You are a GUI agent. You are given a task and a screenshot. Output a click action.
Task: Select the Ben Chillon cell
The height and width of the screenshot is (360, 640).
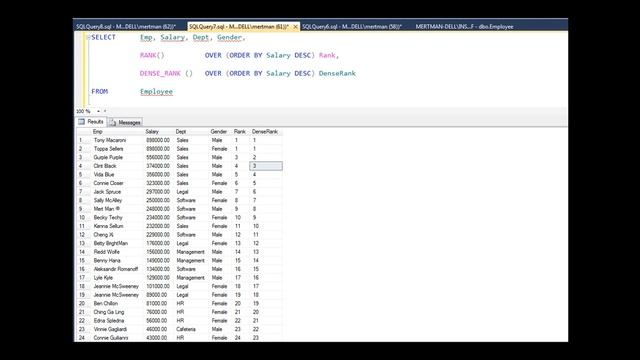[x=118, y=303]
